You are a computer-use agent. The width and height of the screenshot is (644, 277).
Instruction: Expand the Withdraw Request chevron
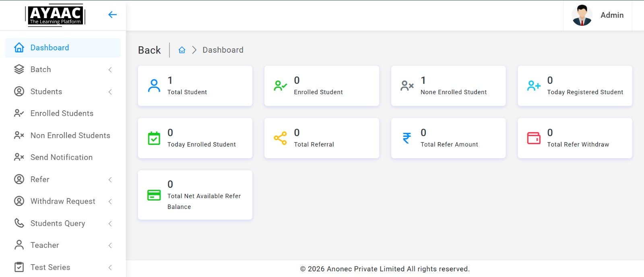(x=110, y=201)
